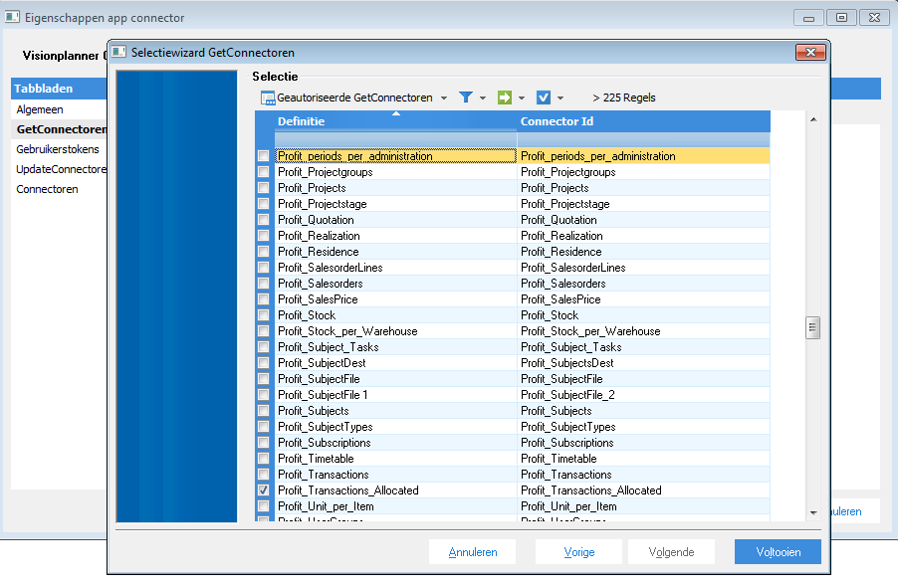Tick the Profit_Projectgroups checkbox
Viewport: 898px width, 588px height.
[264, 172]
